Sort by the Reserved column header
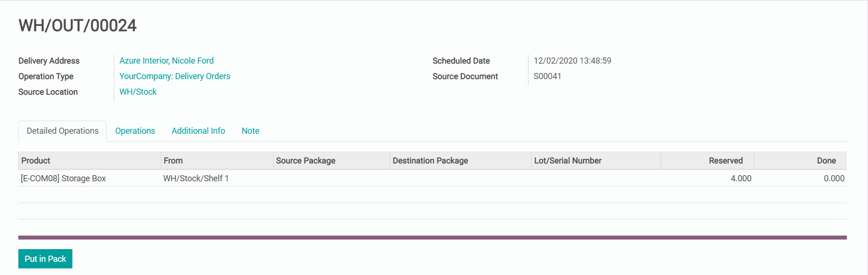Image resolution: width=868 pixels, height=275 pixels. pos(726,161)
